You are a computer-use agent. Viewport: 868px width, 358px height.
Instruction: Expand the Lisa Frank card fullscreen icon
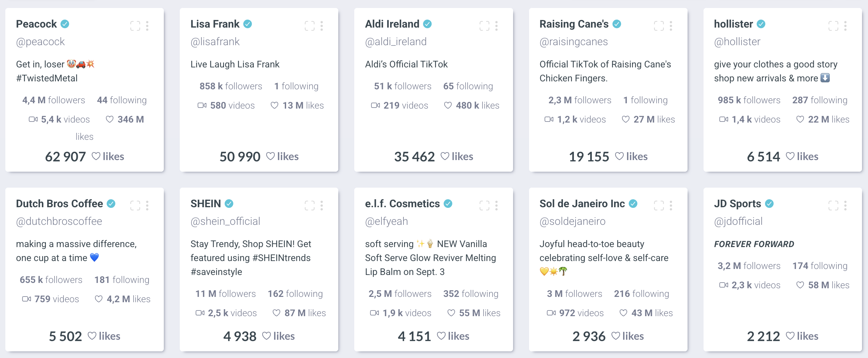(310, 26)
